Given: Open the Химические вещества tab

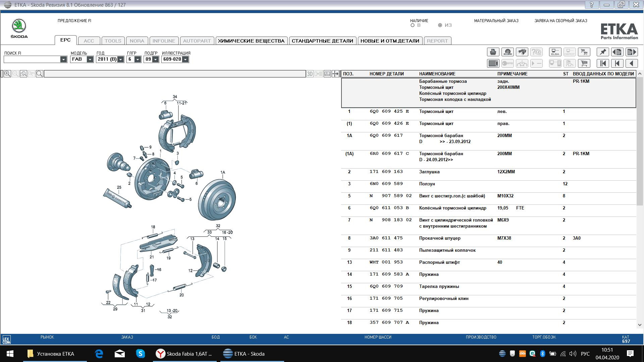Looking at the screenshot, I should click(x=251, y=41).
